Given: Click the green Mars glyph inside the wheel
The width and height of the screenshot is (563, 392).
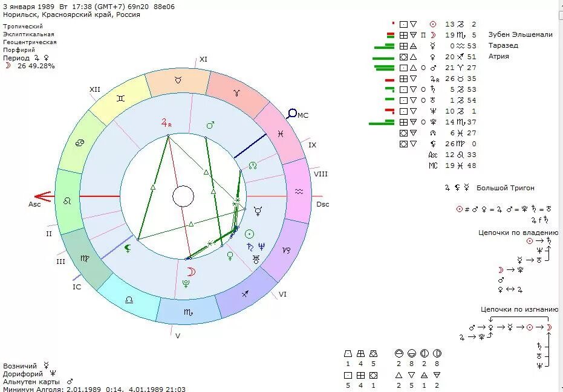Looking at the screenshot, I should pyautogui.click(x=210, y=125).
